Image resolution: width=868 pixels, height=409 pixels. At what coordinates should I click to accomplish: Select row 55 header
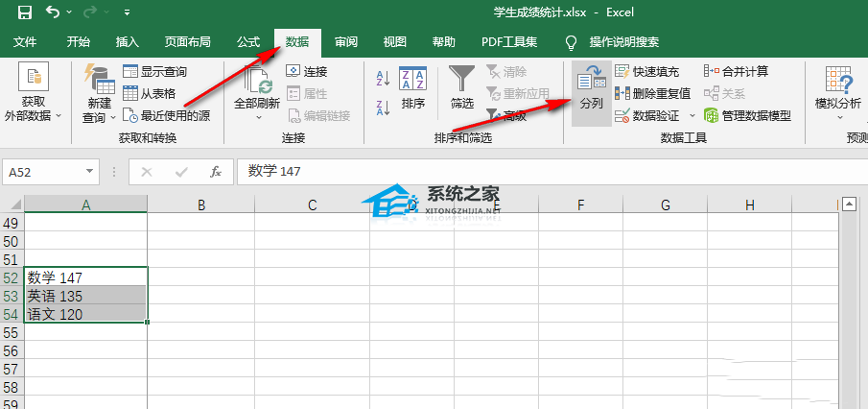(x=12, y=332)
